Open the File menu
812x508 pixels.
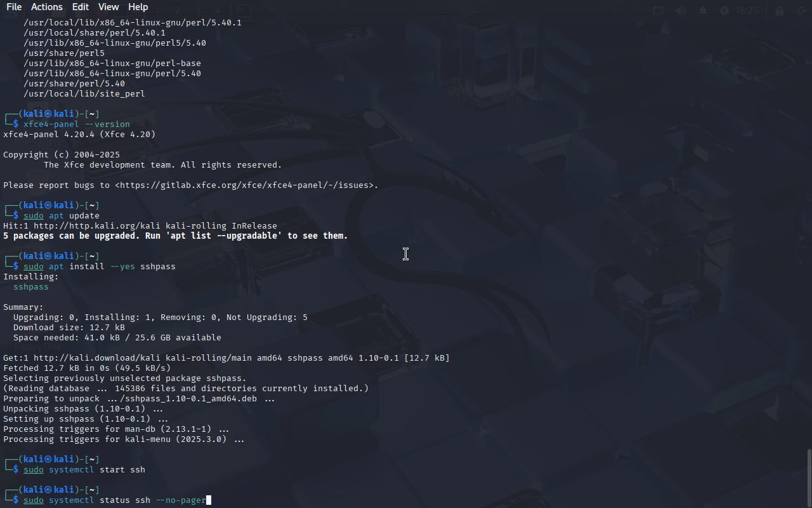point(14,7)
